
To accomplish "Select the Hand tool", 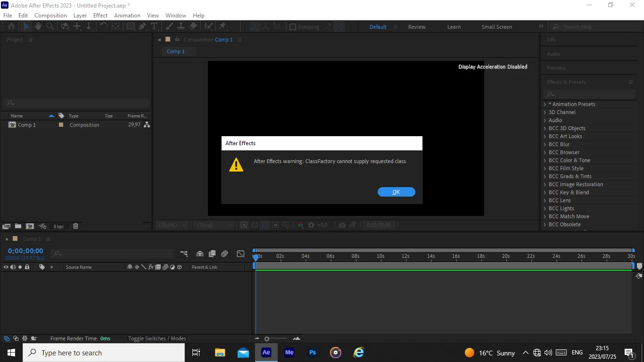I will tap(38, 27).
